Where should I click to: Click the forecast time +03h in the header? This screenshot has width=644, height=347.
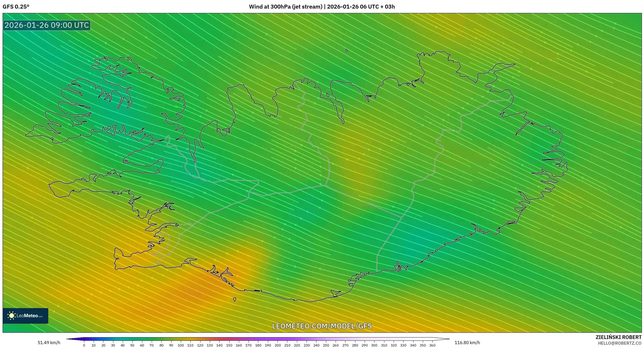pyautogui.click(x=388, y=7)
